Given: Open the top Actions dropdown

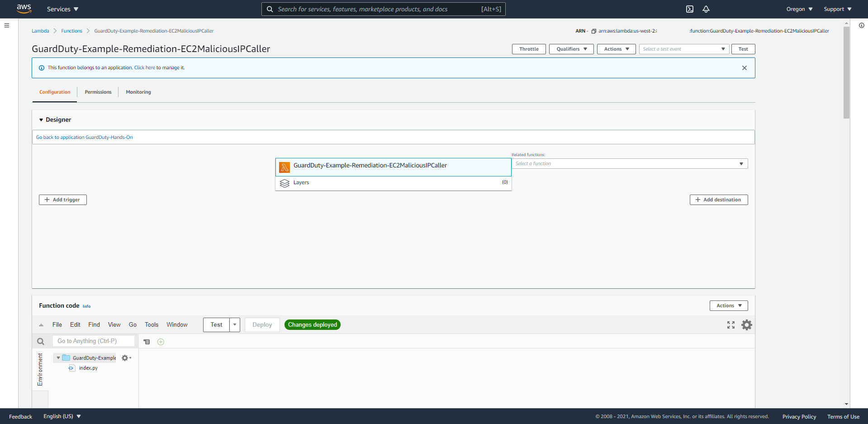Looking at the screenshot, I should (617, 49).
